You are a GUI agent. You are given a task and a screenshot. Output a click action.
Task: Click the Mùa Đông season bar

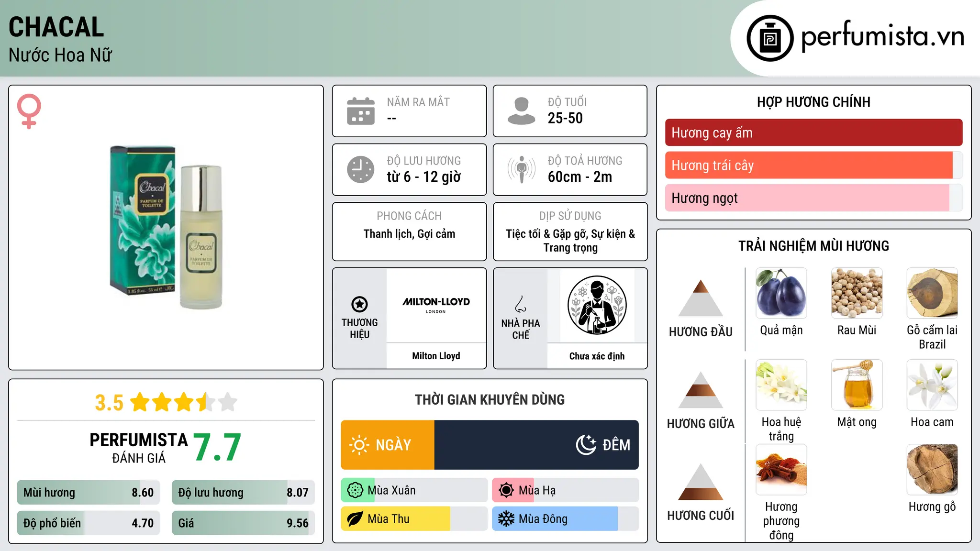[565, 519]
